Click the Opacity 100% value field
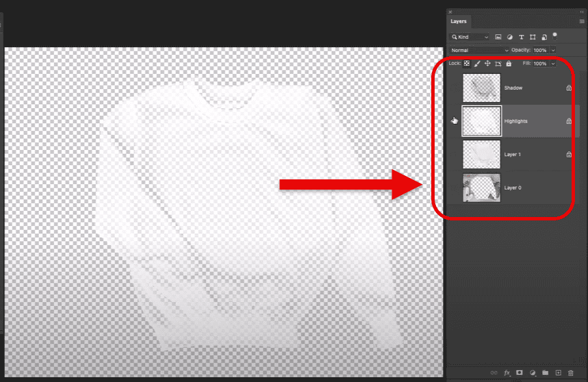588x382 pixels. (541, 50)
